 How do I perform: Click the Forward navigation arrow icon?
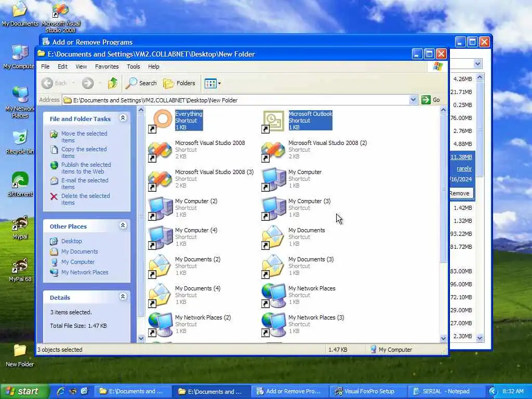(x=88, y=83)
